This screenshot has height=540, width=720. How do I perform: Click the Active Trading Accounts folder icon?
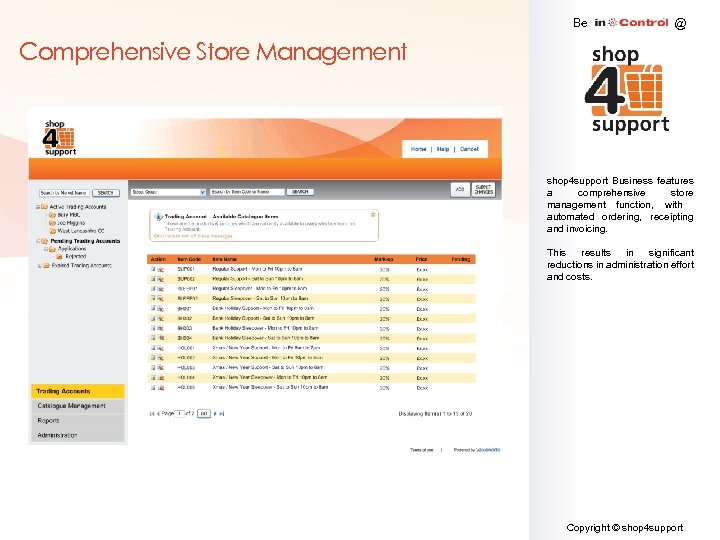45,207
